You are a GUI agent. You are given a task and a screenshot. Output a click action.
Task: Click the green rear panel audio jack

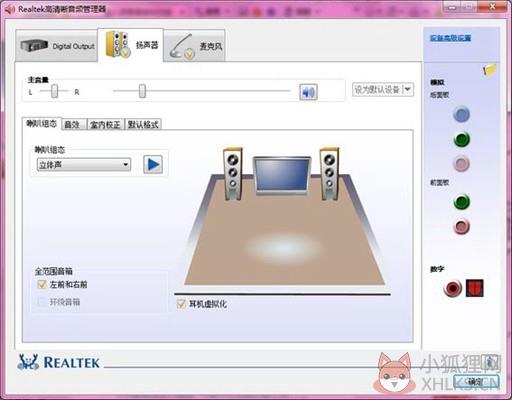(462, 139)
